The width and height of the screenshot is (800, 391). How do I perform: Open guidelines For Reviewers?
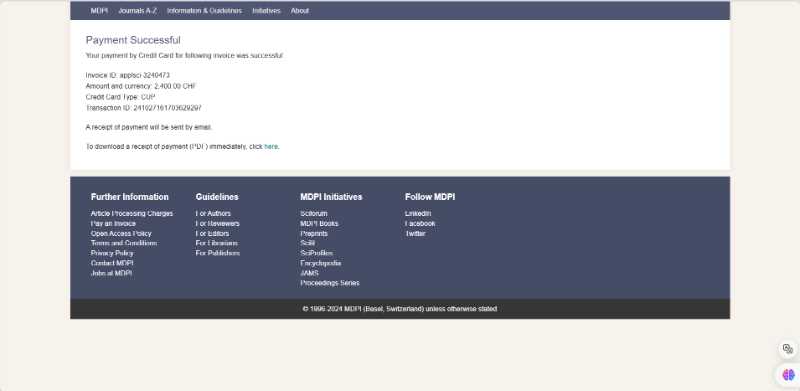pyautogui.click(x=217, y=224)
